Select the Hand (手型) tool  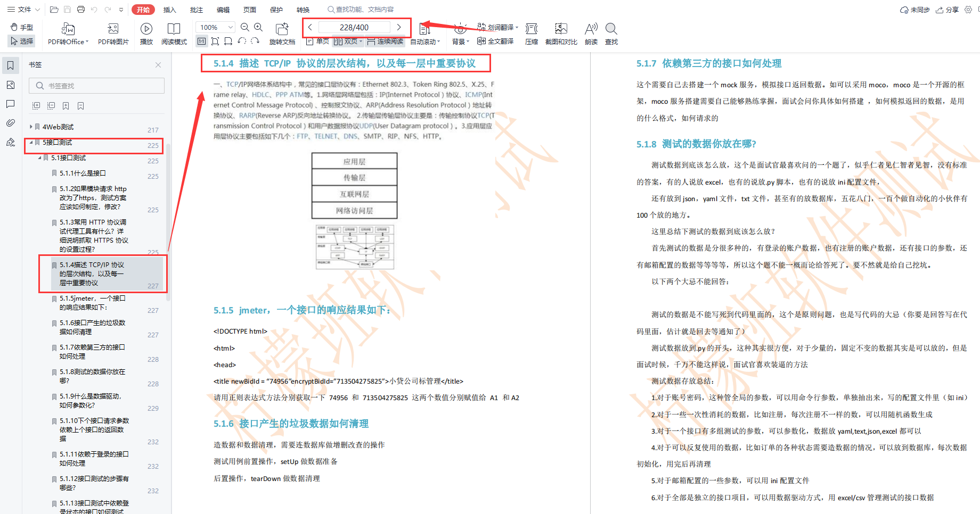(x=22, y=27)
